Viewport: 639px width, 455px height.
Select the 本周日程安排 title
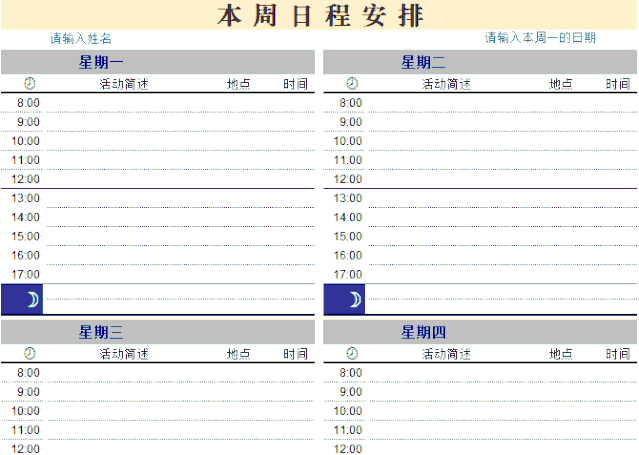tap(320, 15)
